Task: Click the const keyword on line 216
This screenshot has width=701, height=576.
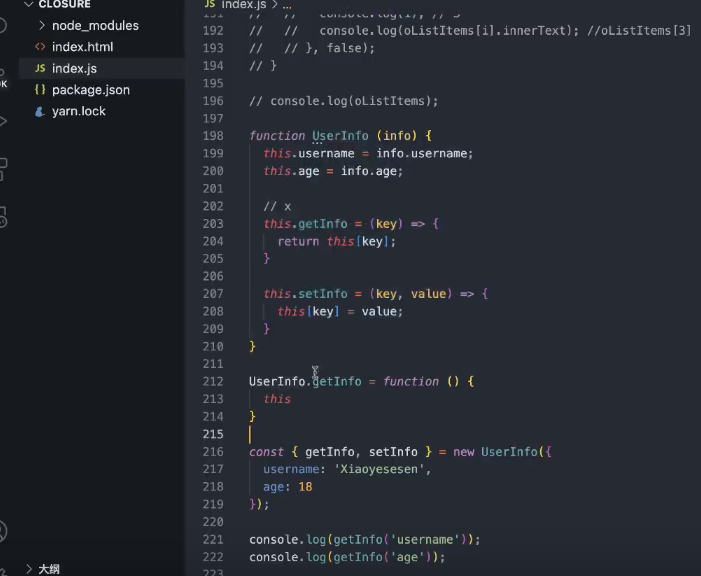Action: coord(266,452)
